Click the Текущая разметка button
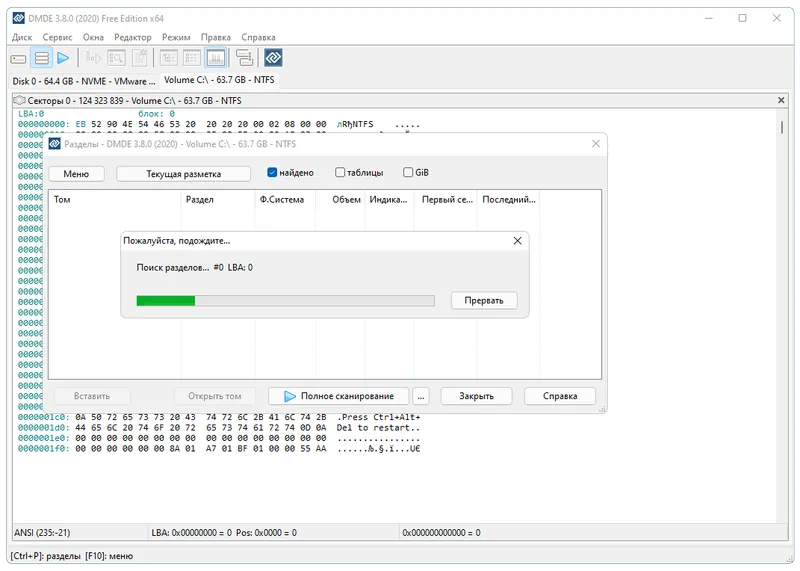Screen dimensions: 800x571 pyautogui.click(x=184, y=174)
